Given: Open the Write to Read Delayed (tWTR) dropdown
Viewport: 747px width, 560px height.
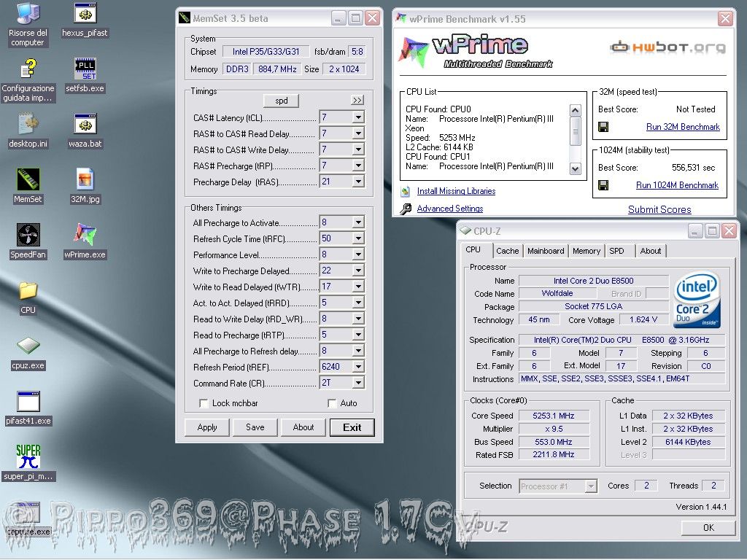Looking at the screenshot, I should pyautogui.click(x=358, y=286).
